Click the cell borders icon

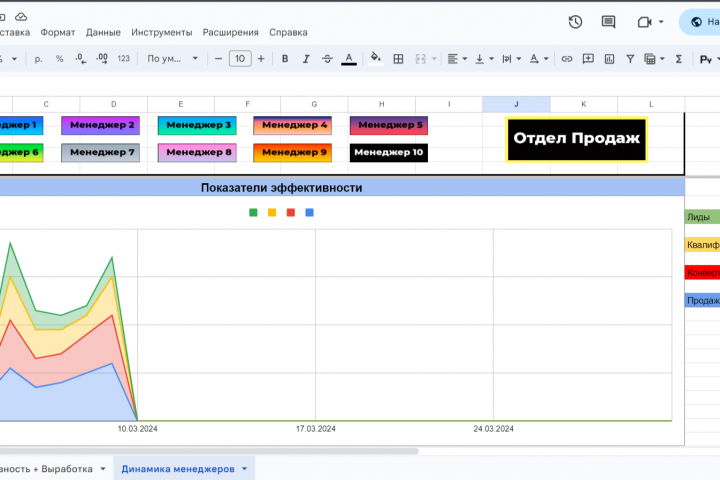(x=398, y=59)
